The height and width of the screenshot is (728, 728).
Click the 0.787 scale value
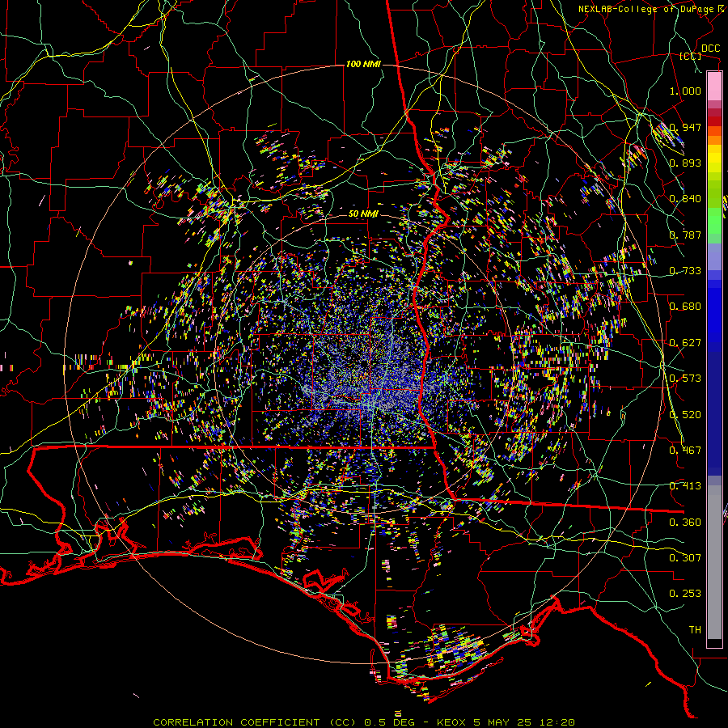pos(685,235)
